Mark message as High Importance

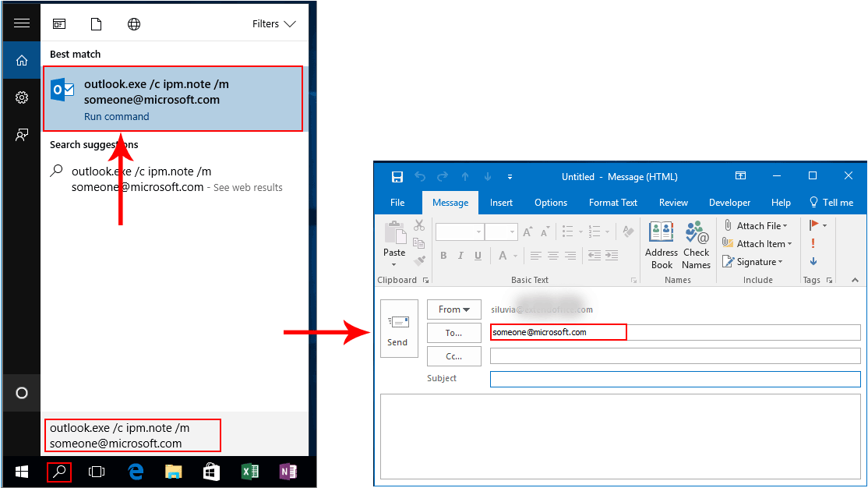tap(813, 243)
